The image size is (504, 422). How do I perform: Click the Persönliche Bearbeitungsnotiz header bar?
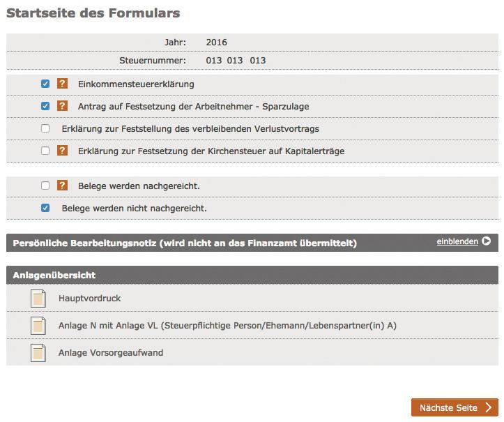[252, 243]
